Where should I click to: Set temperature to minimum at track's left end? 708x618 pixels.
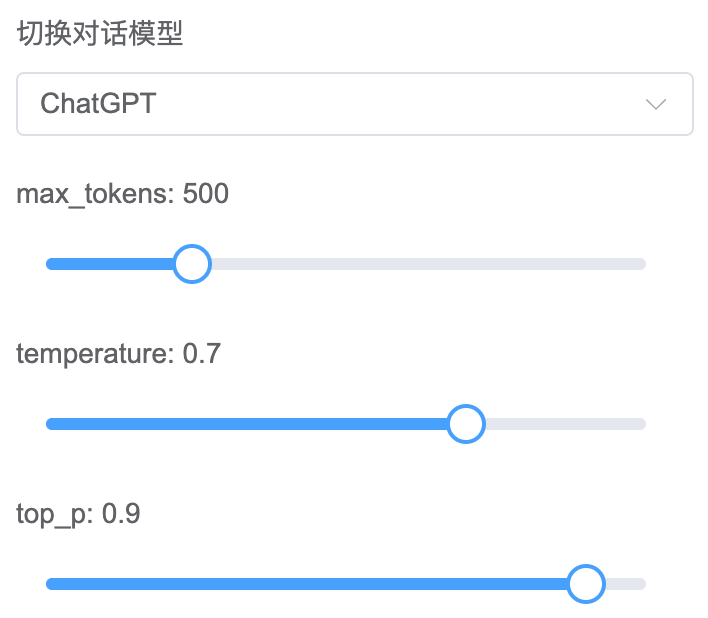pyautogui.click(x=48, y=424)
